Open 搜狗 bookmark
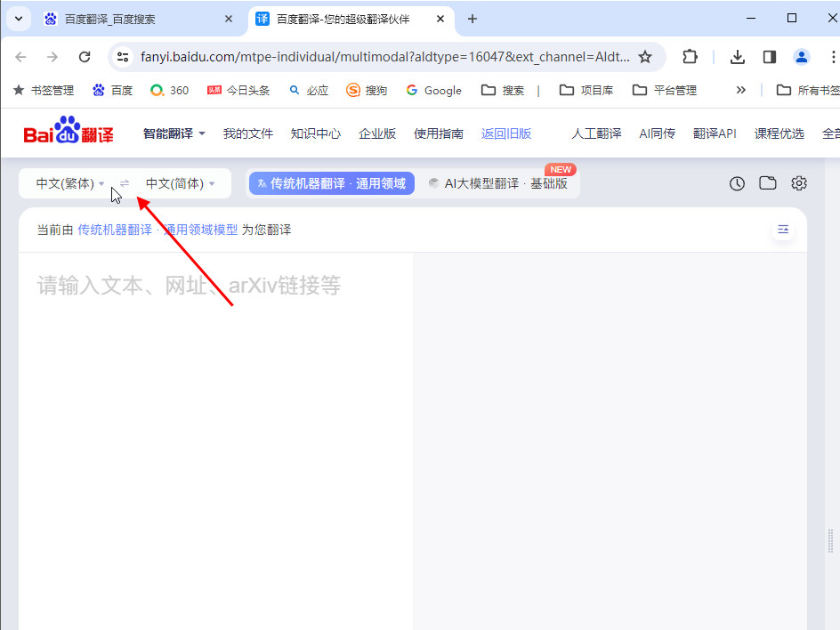The height and width of the screenshot is (630, 840). tap(367, 91)
